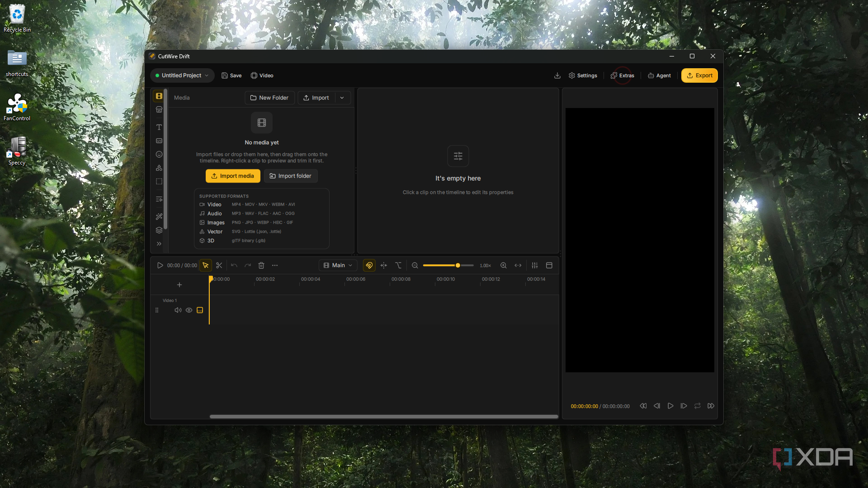
Task: Open the Media panel in the sidebar
Action: click(x=159, y=96)
